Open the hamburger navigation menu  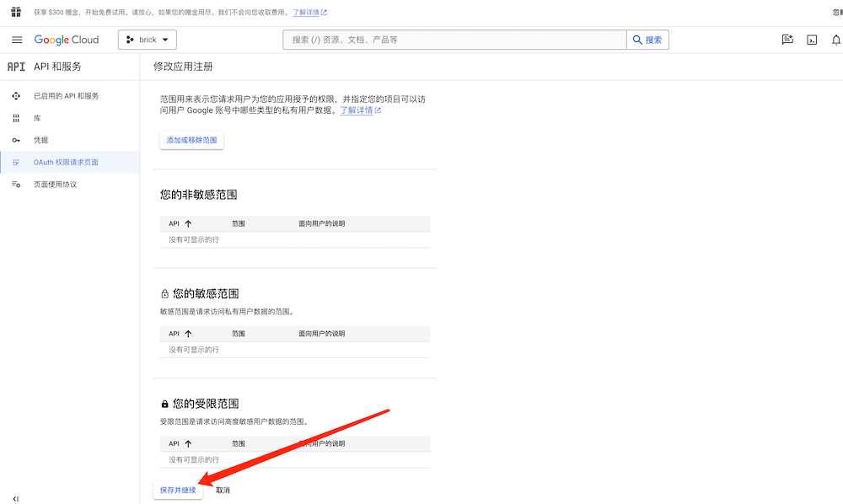(x=17, y=40)
